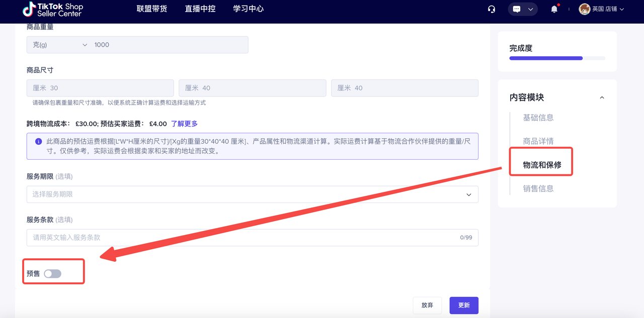Click the info icon in shipping notice
Viewport: 644px width, 318px height.
(39, 142)
